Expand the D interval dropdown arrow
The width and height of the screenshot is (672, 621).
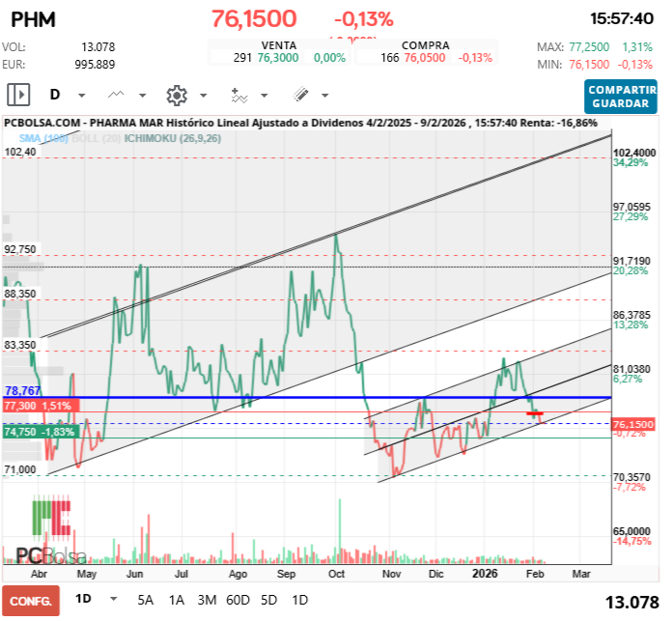(x=82, y=96)
